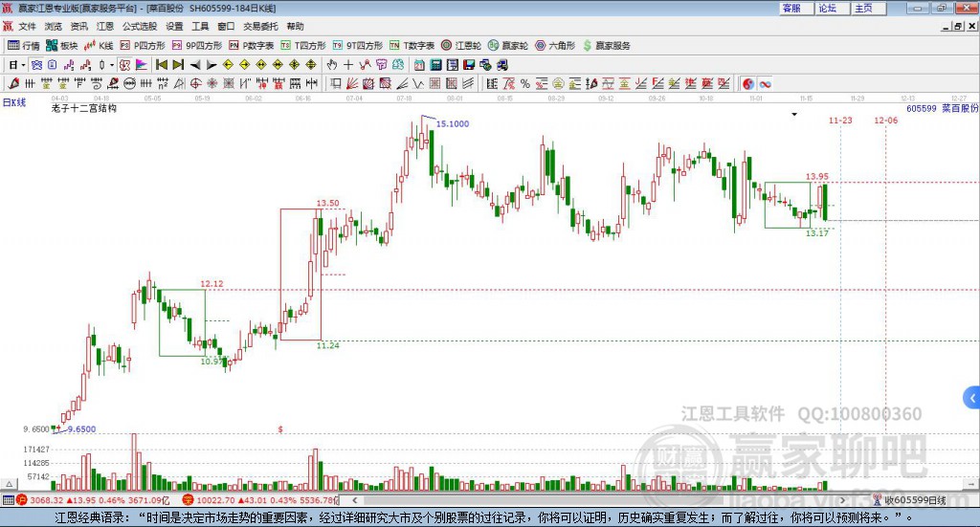The width and height of the screenshot is (980, 527).
Task: Click the 客服 button
Action: tap(795, 8)
